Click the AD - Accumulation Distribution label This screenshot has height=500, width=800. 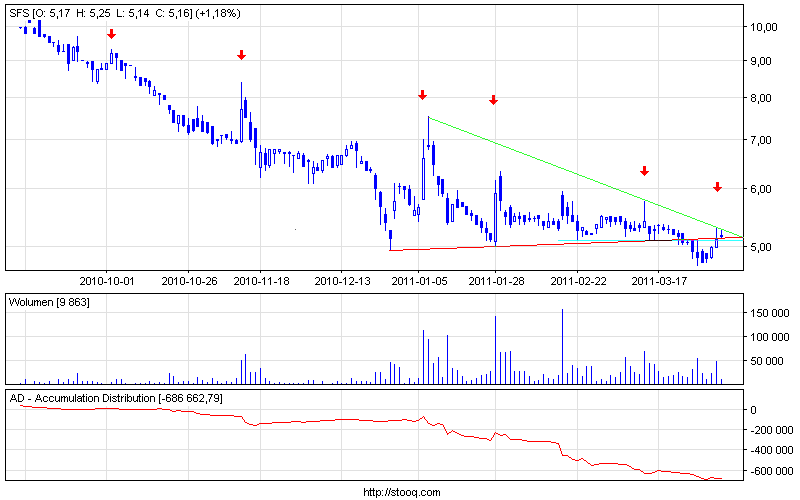point(116,398)
